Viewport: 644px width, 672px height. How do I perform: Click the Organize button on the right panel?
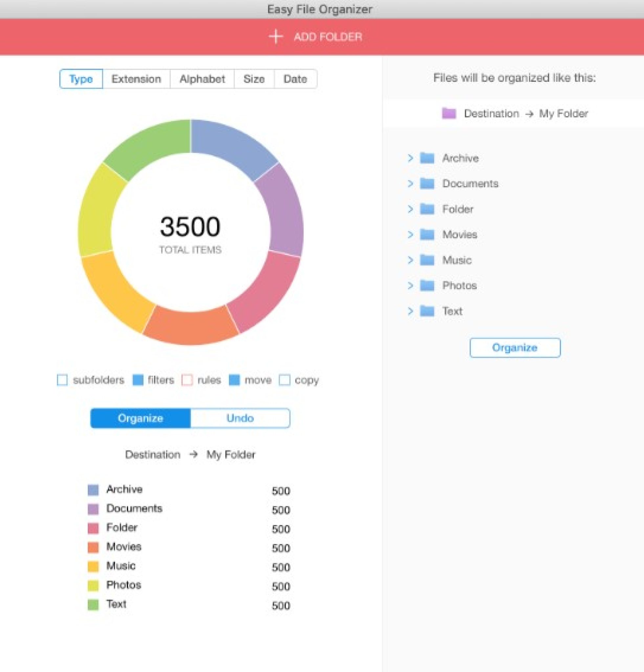(x=514, y=347)
